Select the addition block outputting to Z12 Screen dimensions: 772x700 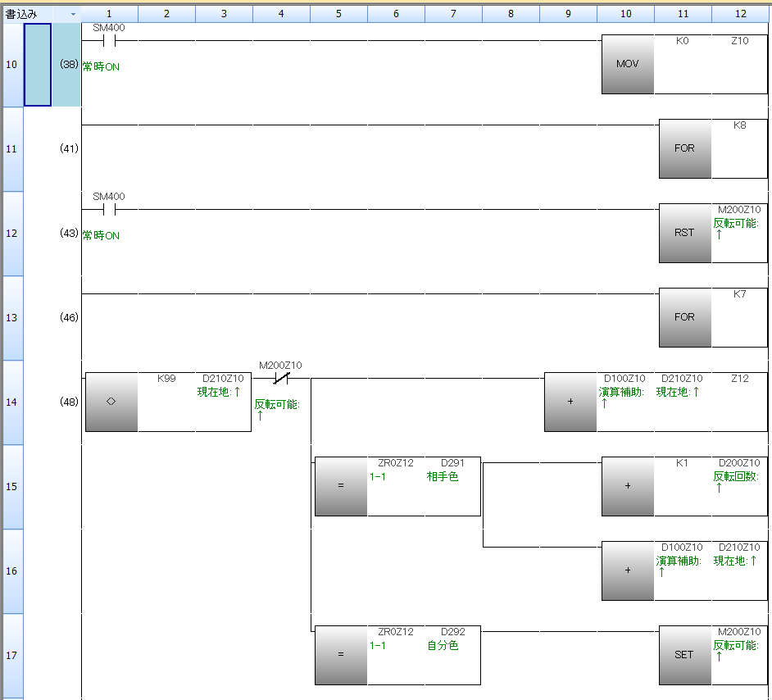click(570, 402)
